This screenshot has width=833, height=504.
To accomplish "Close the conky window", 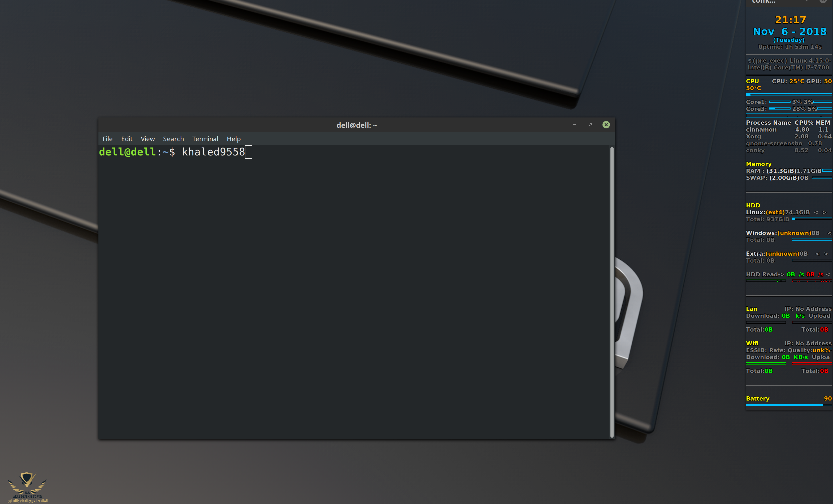I will (823, 1).
